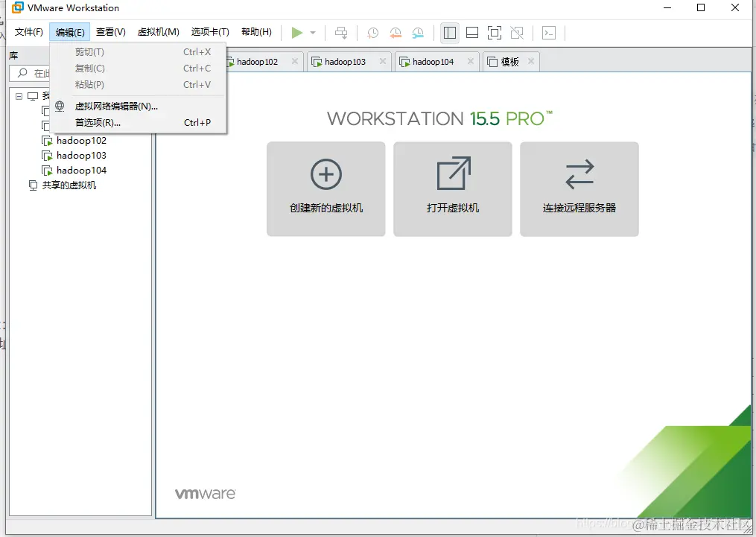Revert to snapshot using the orange arrow icon
This screenshot has height=537, width=756.
396,33
